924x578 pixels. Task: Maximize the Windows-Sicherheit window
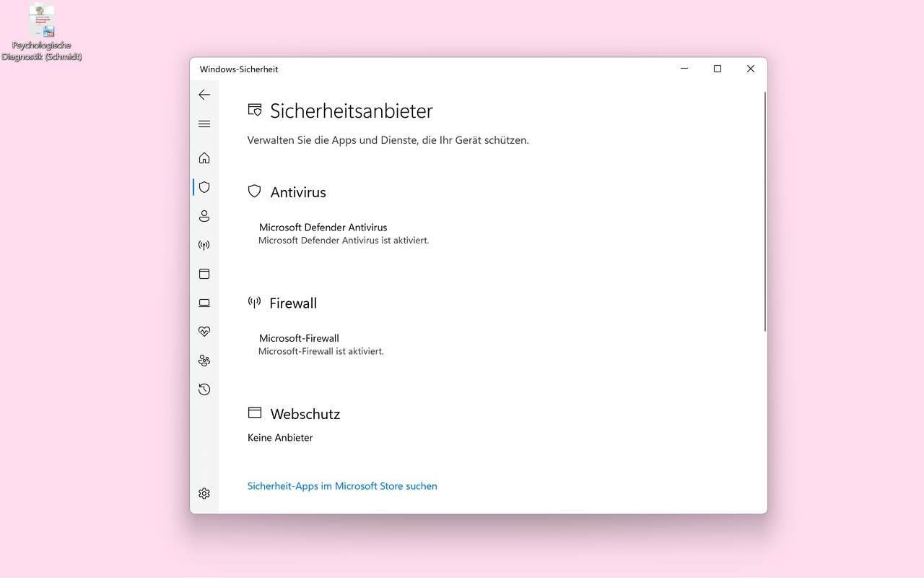point(718,69)
